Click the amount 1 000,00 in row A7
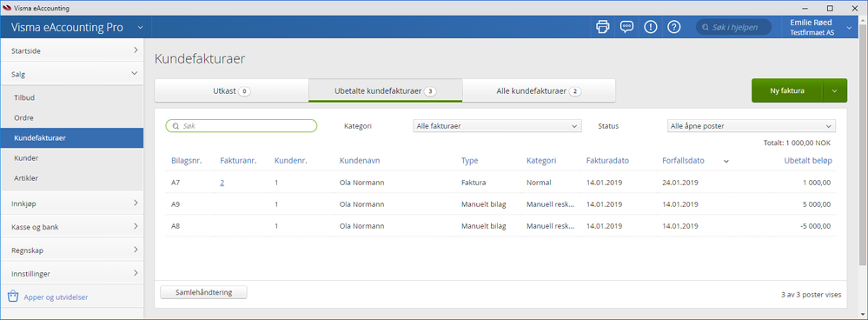Viewport: 868px width, 320px height. pyautogui.click(x=816, y=183)
